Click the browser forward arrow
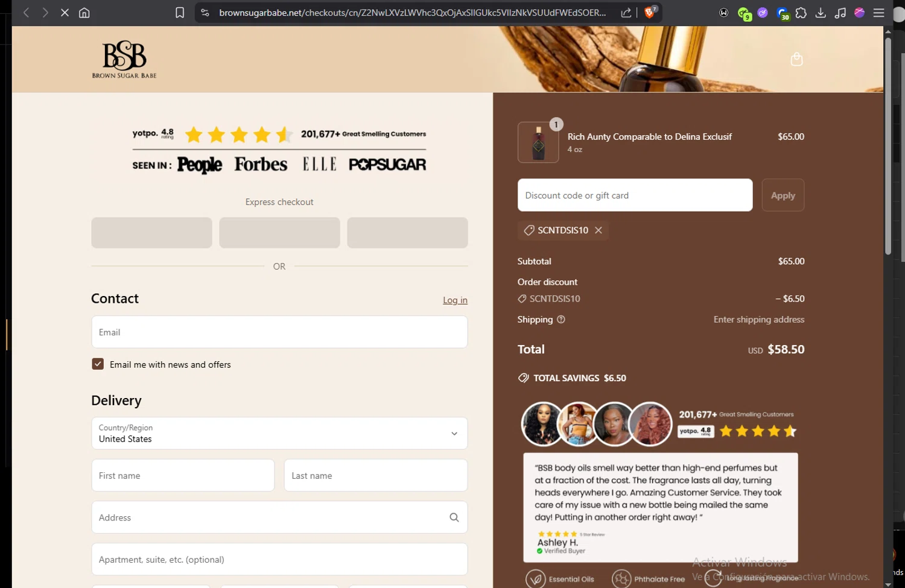This screenshot has width=905, height=588. point(45,13)
